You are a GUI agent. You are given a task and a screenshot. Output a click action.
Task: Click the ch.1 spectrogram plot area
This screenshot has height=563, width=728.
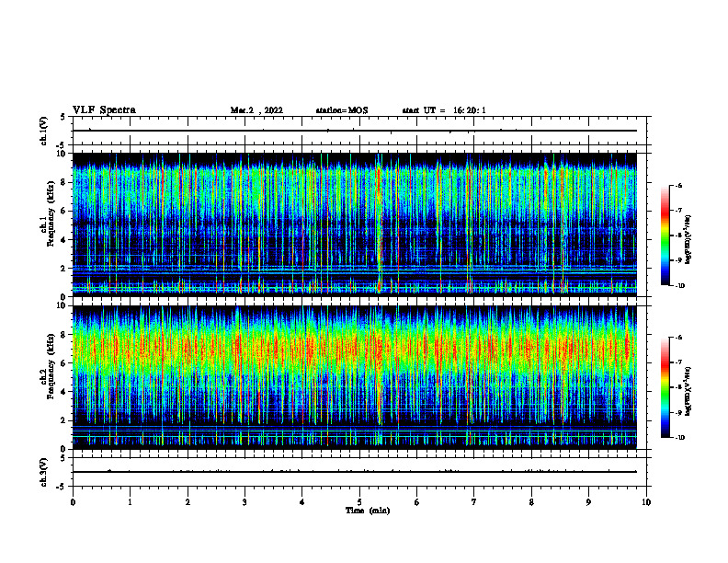(x=355, y=224)
